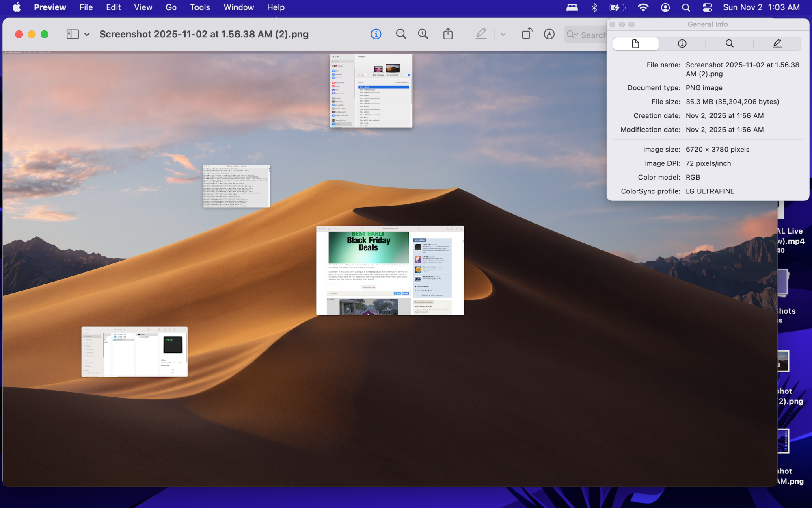Enable Control Center from the menu bar

[707, 7]
